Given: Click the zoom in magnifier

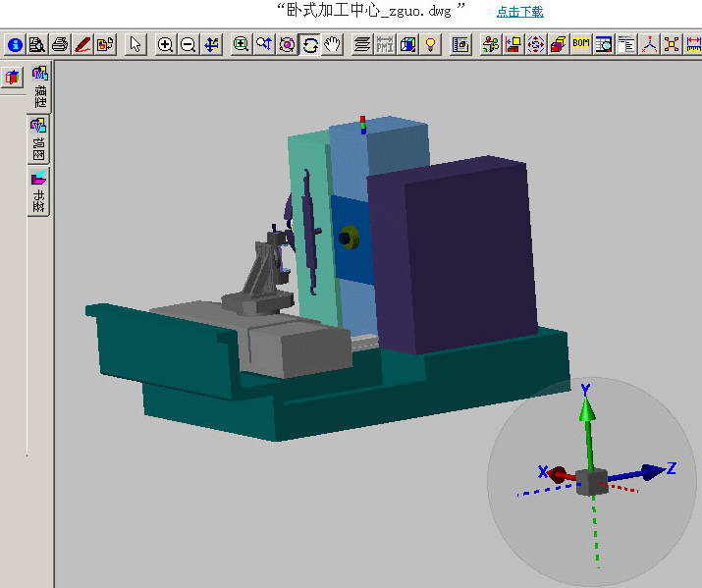Looking at the screenshot, I should click(x=165, y=44).
